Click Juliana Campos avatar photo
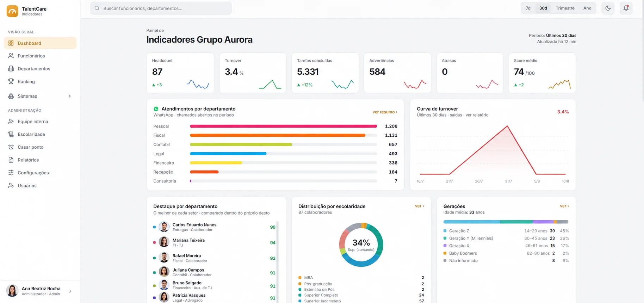Image resolution: width=644 pixels, height=303 pixels. pos(164,272)
